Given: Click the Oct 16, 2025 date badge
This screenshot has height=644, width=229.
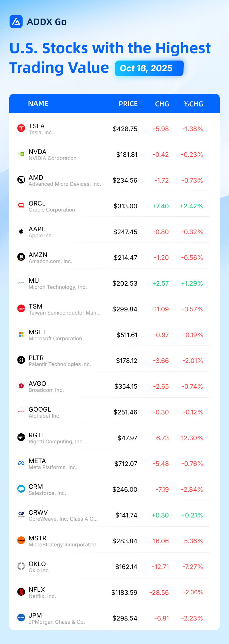Looking at the screenshot, I should pos(149,68).
